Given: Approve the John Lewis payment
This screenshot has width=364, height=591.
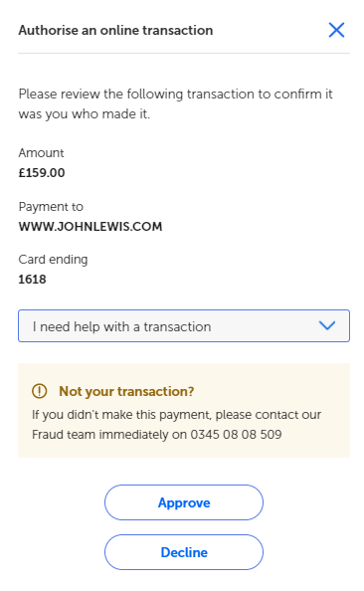Looking at the screenshot, I should coord(184,502).
